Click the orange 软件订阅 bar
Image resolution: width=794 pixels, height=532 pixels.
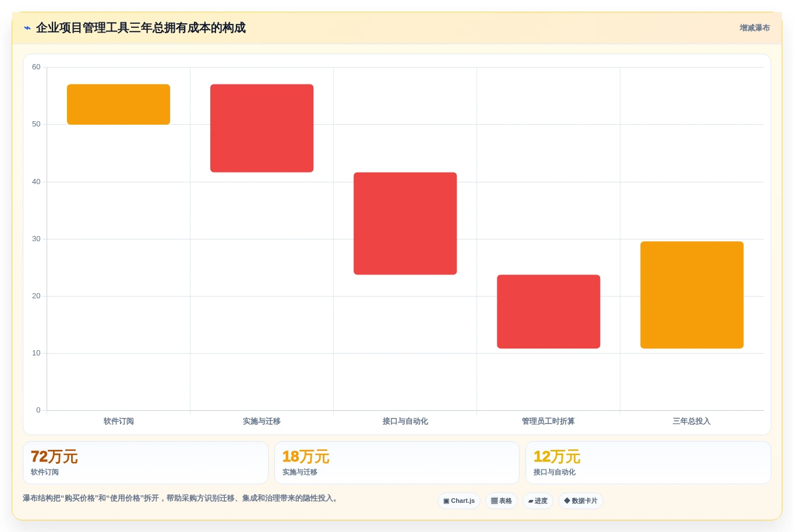pos(118,104)
